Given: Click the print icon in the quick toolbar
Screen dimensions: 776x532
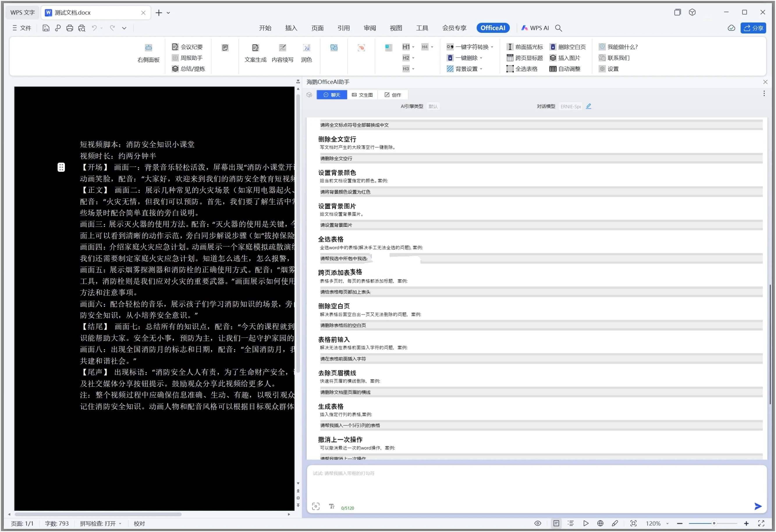Looking at the screenshot, I should [70, 28].
